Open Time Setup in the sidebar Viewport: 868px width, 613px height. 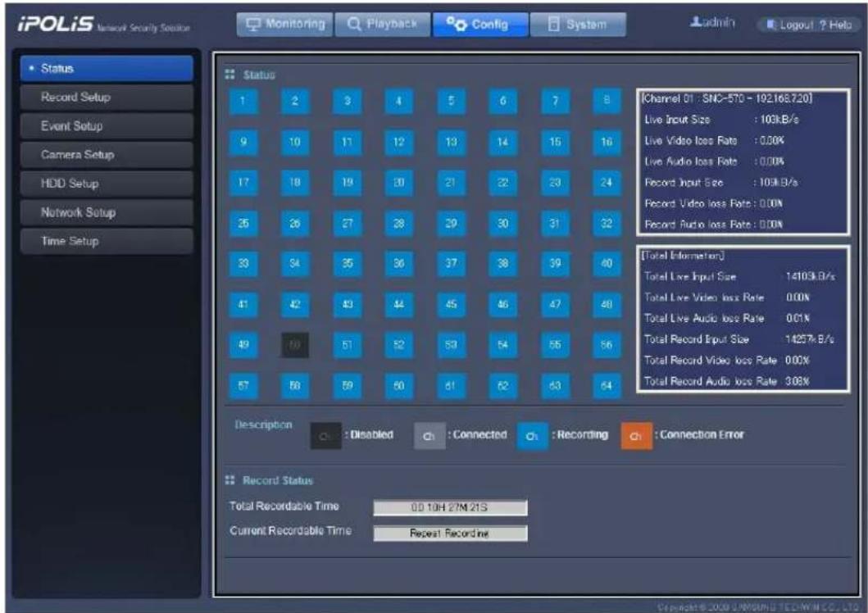point(107,241)
